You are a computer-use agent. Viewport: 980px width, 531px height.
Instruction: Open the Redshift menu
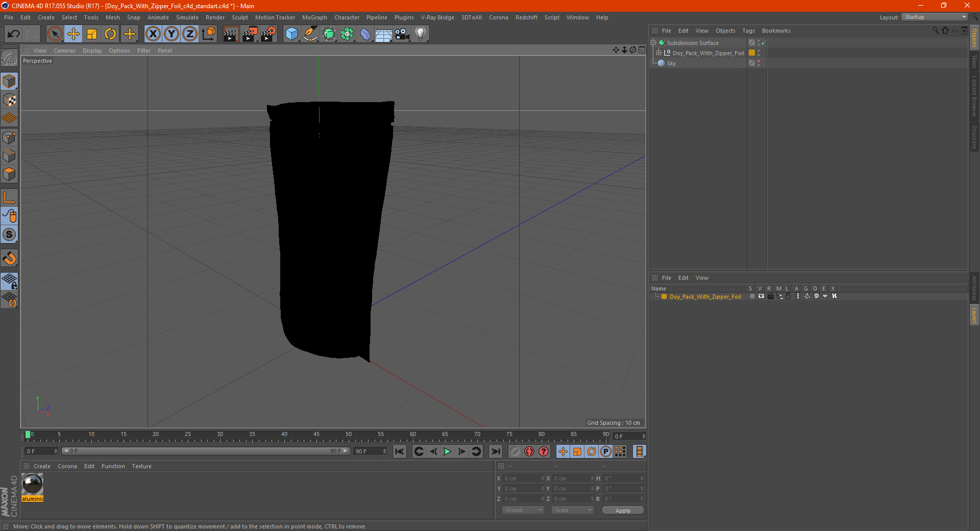pos(526,17)
